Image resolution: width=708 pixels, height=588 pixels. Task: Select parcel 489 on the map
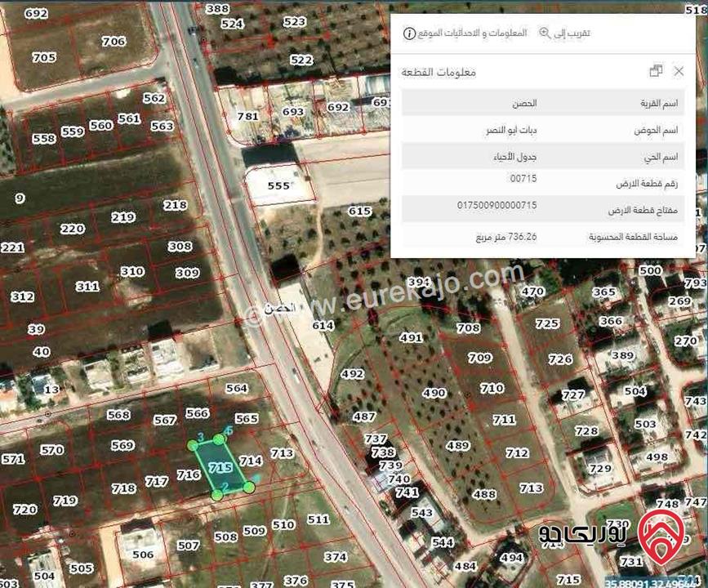458,446
